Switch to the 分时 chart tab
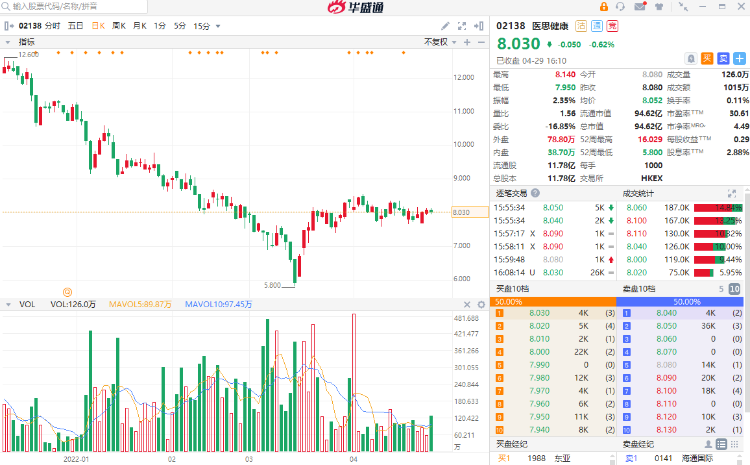 (52, 25)
